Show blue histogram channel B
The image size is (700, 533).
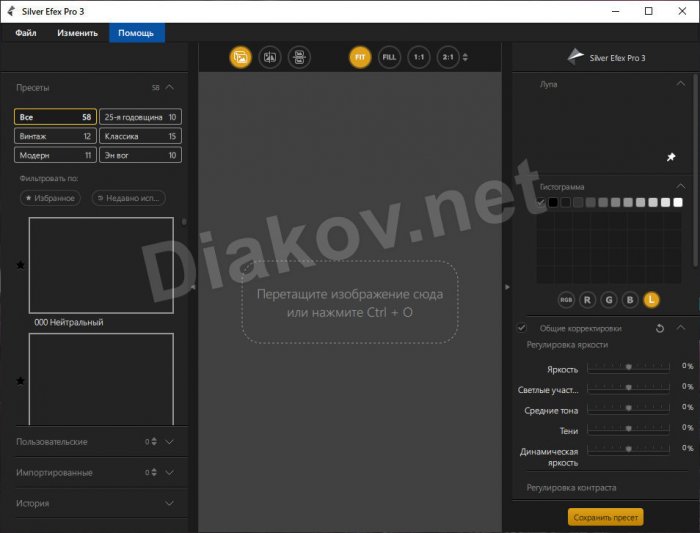pos(630,300)
